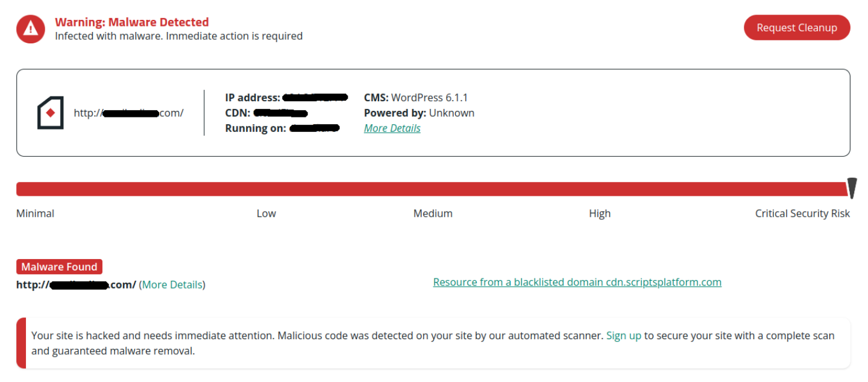The image size is (868, 382).
Task: Click the Minimal risk level label
Action: tap(35, 213)
